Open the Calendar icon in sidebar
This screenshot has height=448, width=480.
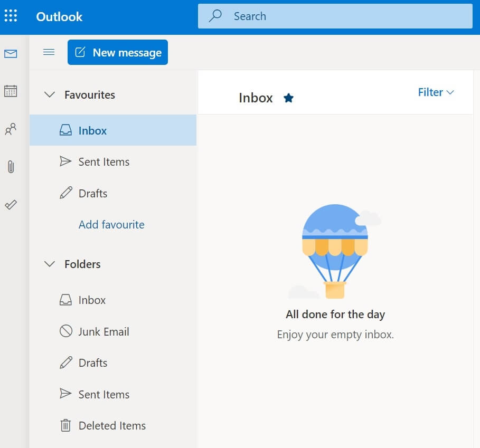pos(11,91)
